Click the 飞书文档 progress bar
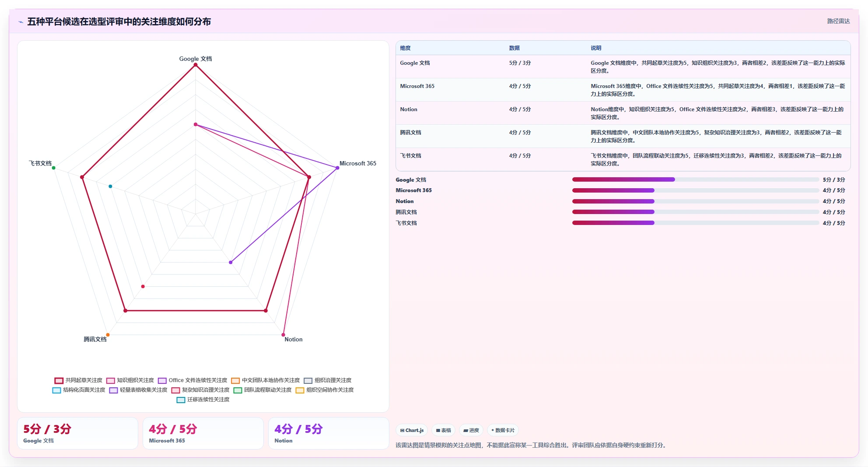This screenshot has height=467, width=868. tap(696, 223)
